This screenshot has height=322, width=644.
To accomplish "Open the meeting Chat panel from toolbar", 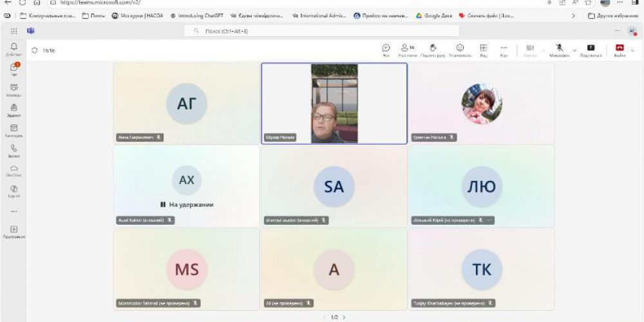I will (386, 50).
